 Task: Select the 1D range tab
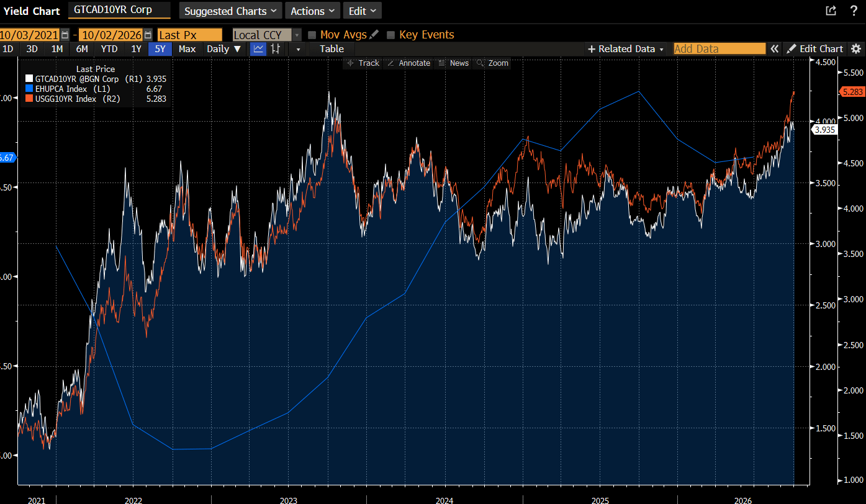(8, 49)
